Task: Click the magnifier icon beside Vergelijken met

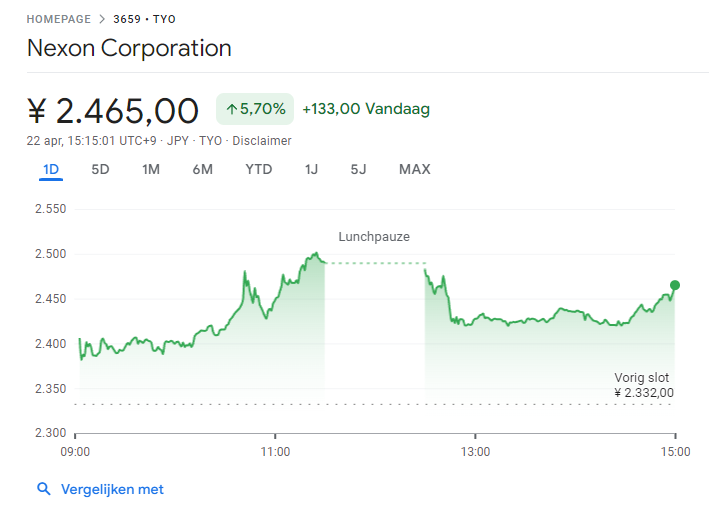Action: 43,489
